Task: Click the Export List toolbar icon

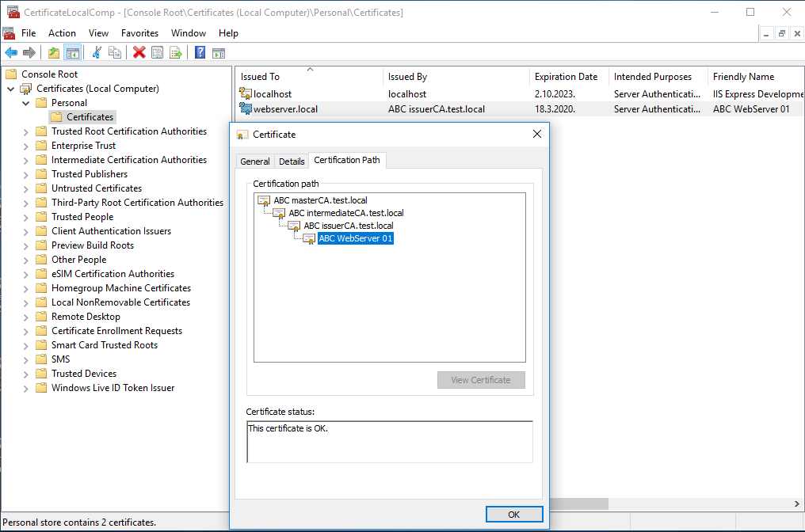Action: (176, 52)
